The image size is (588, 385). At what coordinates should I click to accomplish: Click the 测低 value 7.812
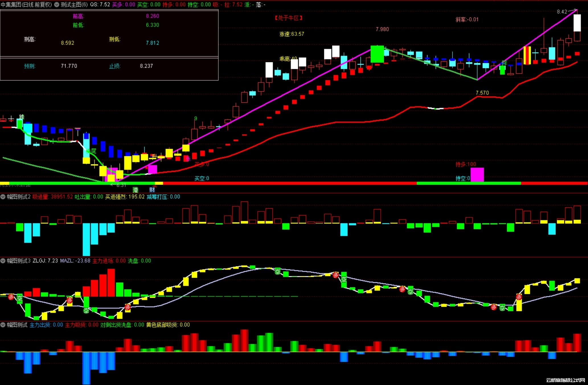(x=152, y=43)
